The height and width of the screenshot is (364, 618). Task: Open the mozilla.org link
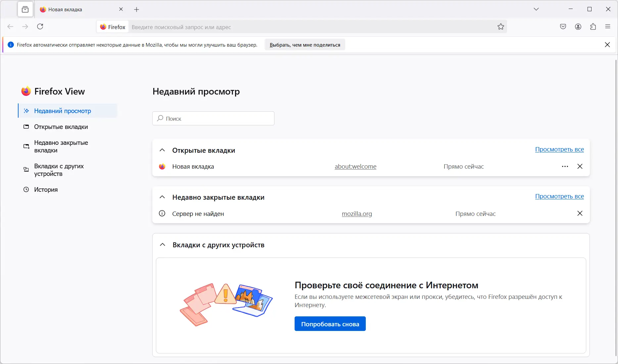click(x=357, y=214)
